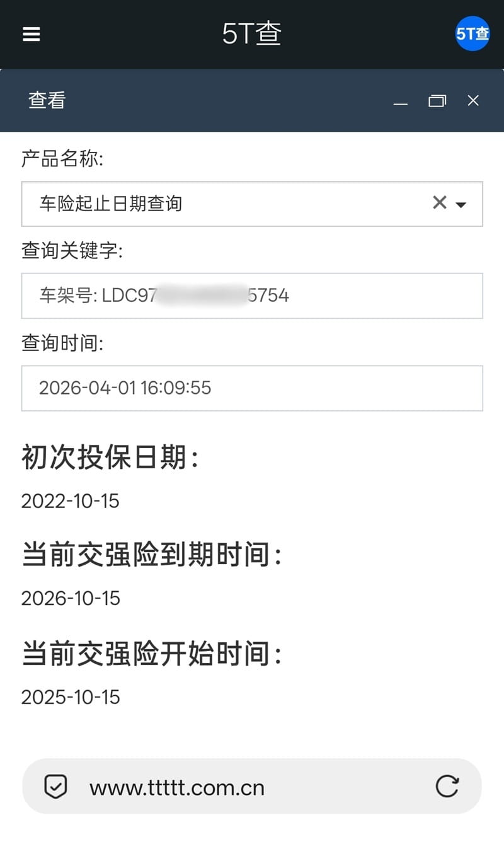Open the 车险起止日期查询 combo box
Image resolution: width=504 pixels, height=842 pixels.
pyautogui.click(x=220, y=204)
